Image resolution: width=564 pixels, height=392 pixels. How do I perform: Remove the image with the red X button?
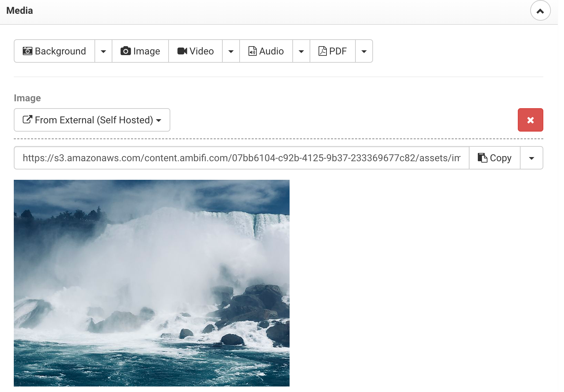pos(530,120)
